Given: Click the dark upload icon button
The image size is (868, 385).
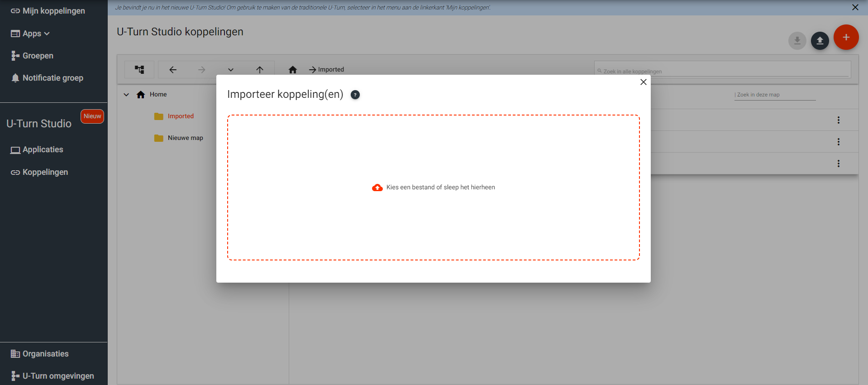Looking at the screenshot, I should (820, 41).
